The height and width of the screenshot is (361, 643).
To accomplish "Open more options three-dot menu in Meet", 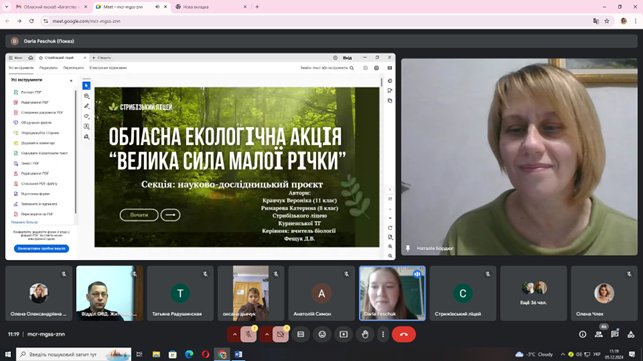I will point(383,335).
